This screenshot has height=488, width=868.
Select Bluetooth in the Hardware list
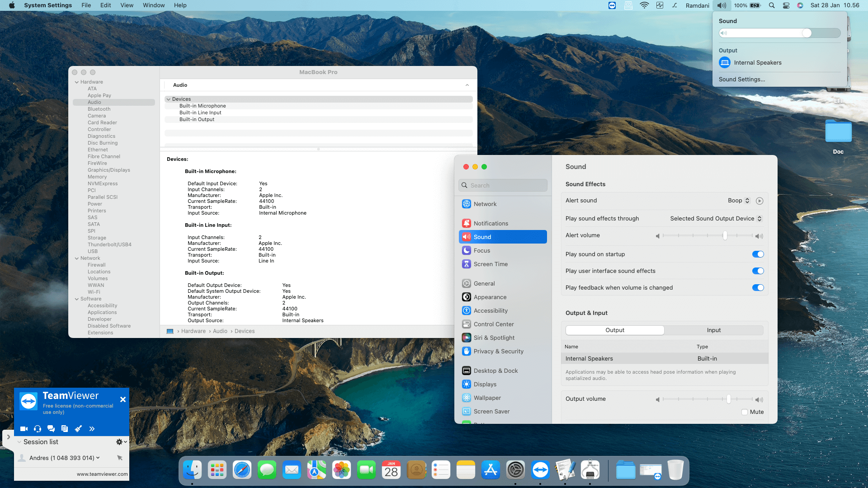pos(99,109)
